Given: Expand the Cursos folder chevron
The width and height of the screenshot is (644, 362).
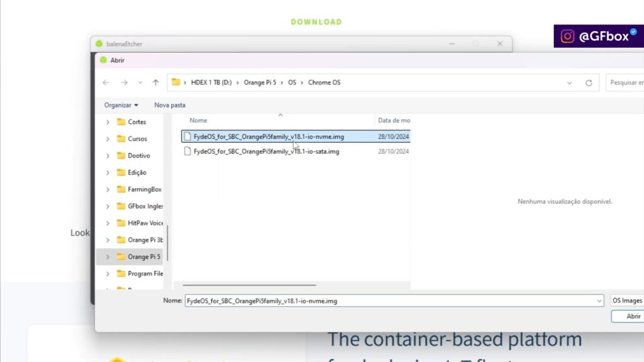Looking at the screenshot, I should click(x=108, y=139).
